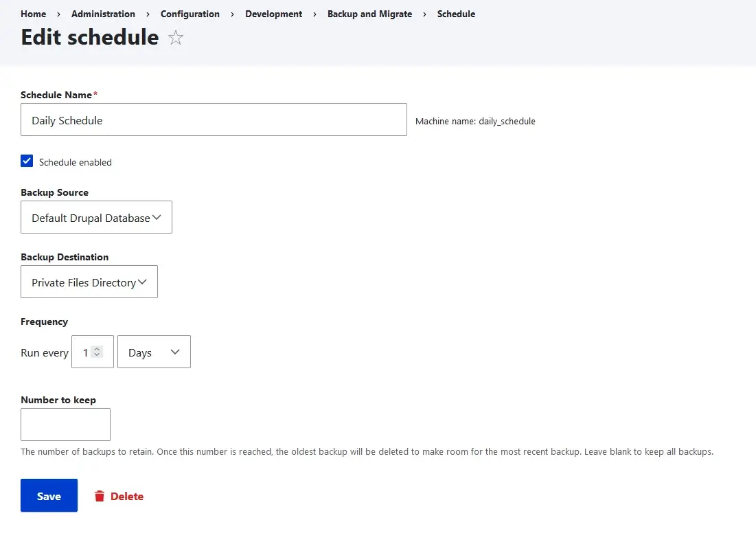This screenshot has width=756, height=542.
Task: Focus the Number to keep field
Action: [65, 425]
